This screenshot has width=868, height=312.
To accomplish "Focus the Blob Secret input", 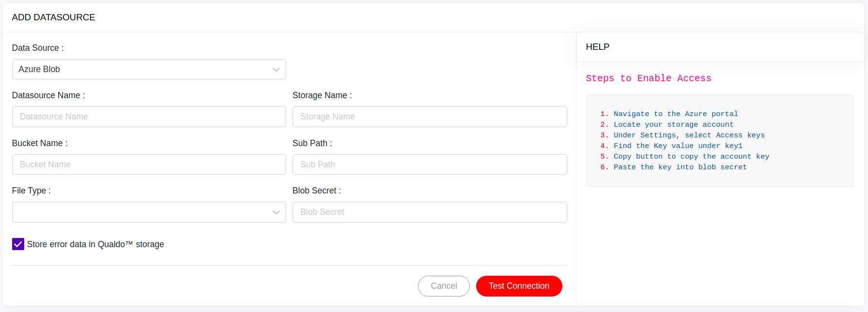I will (429, 212).
